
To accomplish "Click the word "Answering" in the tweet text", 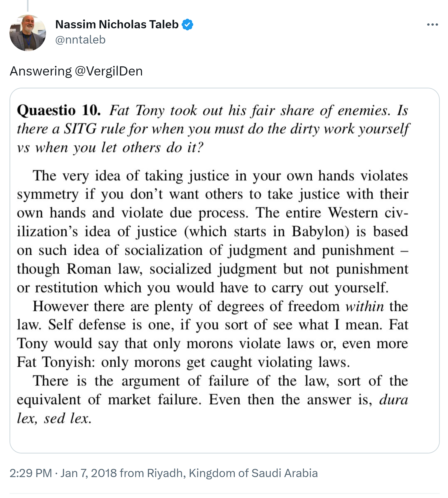I will coord(41,71).
